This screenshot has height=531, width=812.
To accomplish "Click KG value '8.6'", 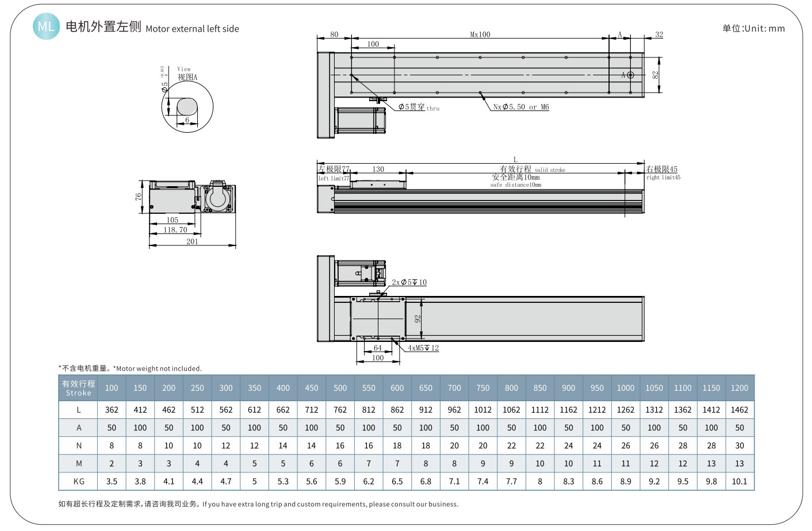I will (597, 482).
